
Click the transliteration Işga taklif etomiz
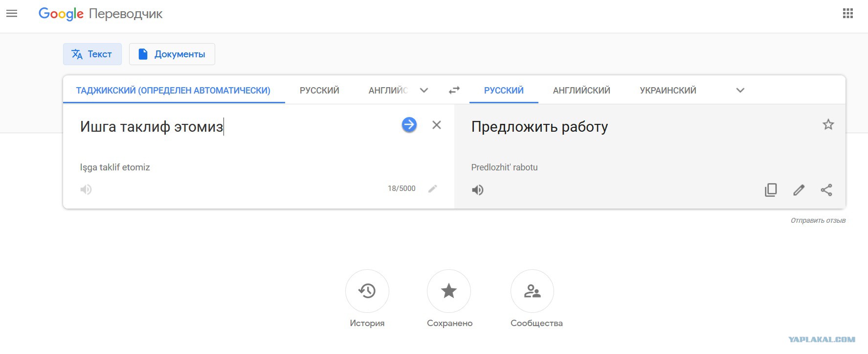coord(115,167)
